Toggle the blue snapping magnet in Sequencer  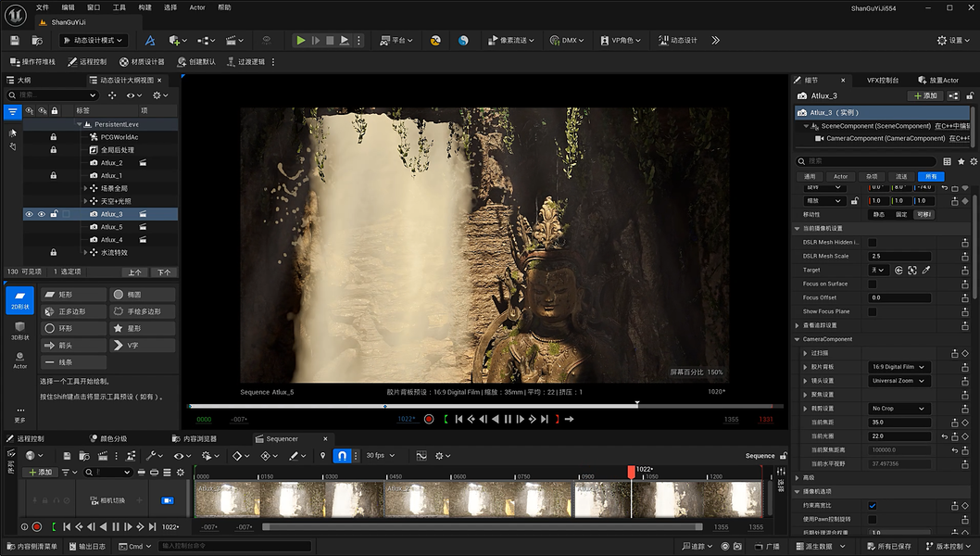coord(342,456)
